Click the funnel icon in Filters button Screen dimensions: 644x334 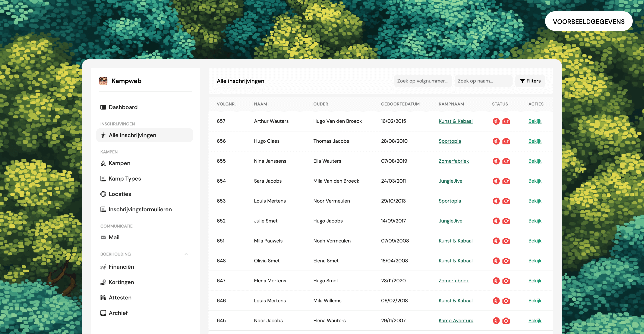(522, 81)
